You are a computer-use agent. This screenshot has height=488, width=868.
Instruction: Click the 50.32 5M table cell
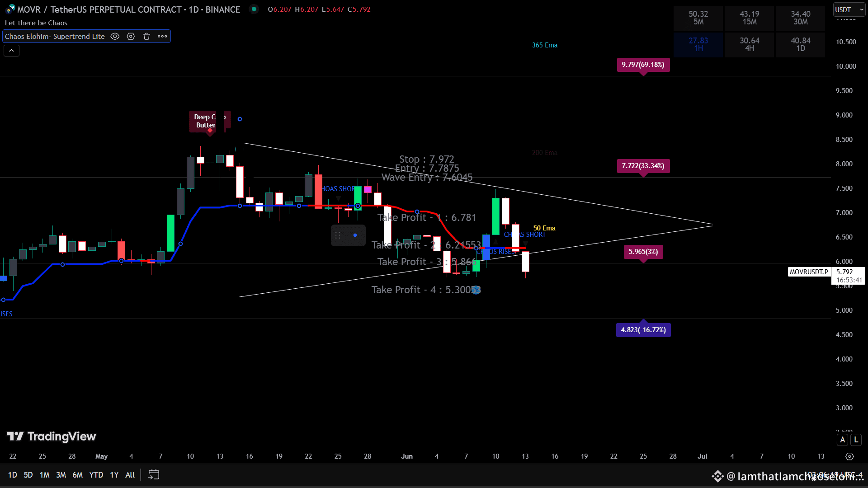click(698, 18)
